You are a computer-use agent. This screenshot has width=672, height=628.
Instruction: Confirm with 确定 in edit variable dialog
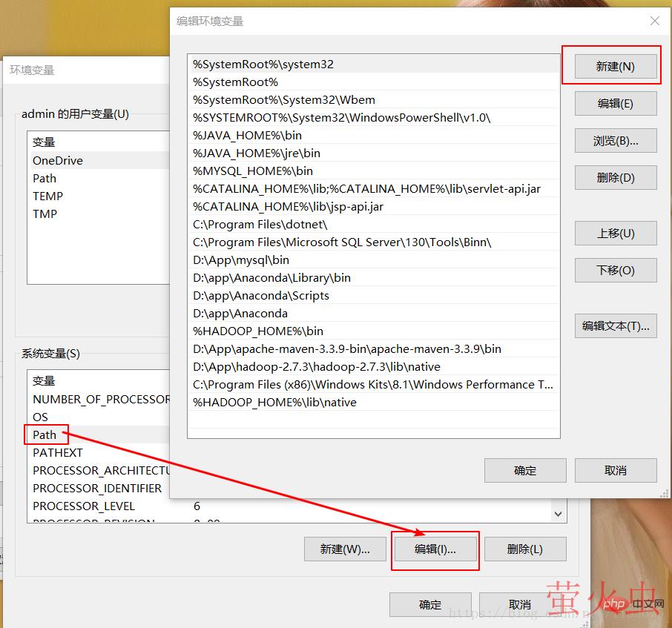[x=525, y=470]
